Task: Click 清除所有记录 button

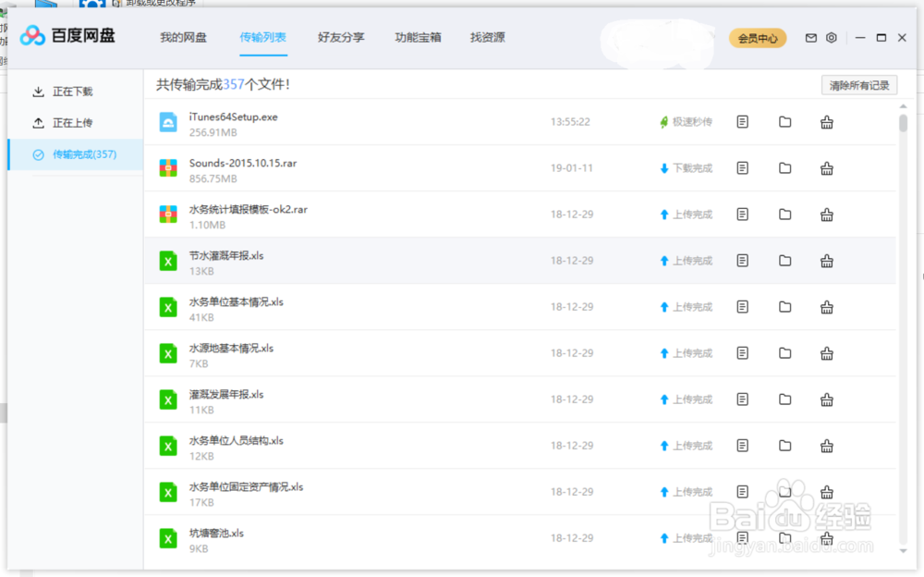Action: tap(859, 86)
